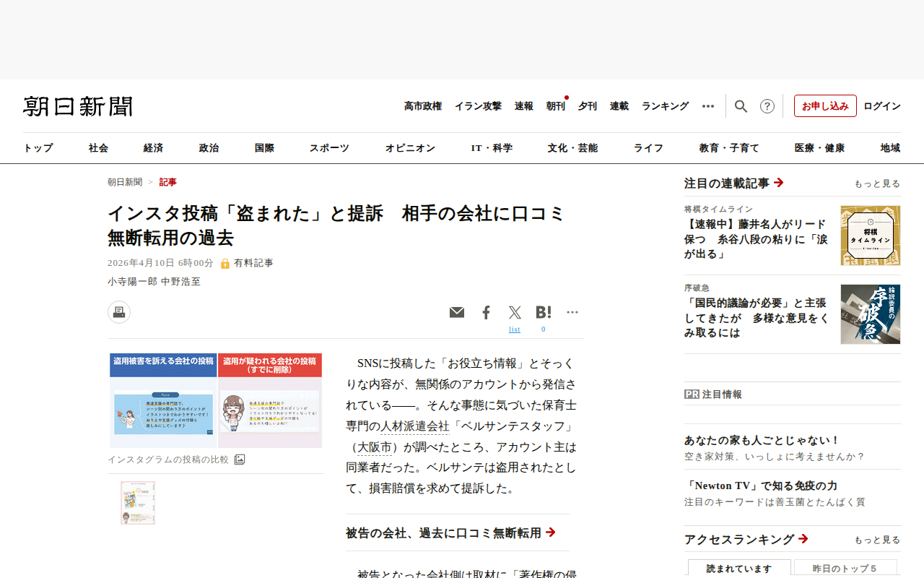Click author name 中野浩至

(180, 282)
